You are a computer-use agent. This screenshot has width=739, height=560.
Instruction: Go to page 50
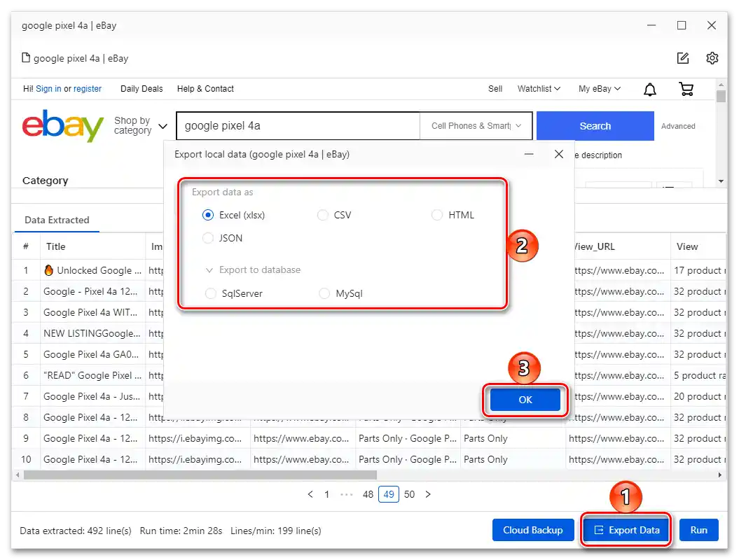coord(409,494)
